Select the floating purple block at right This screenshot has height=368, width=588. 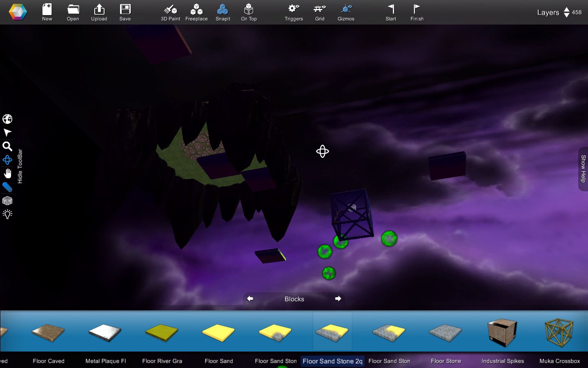click(x=447, y=166)
